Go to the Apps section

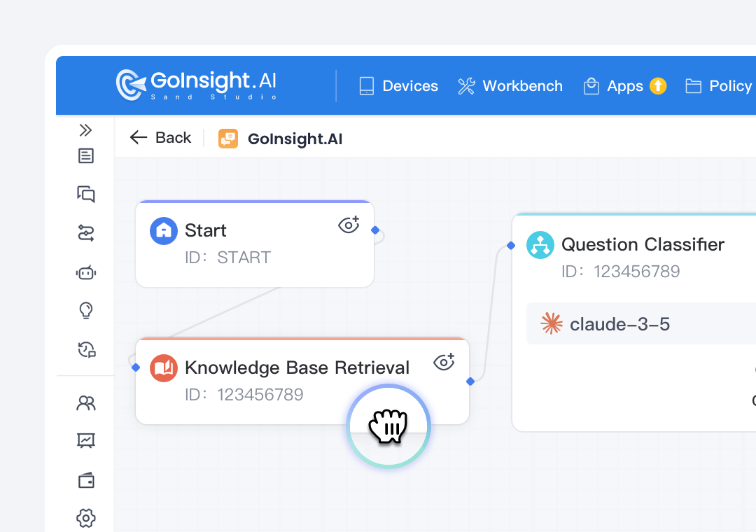pos(624,86)
